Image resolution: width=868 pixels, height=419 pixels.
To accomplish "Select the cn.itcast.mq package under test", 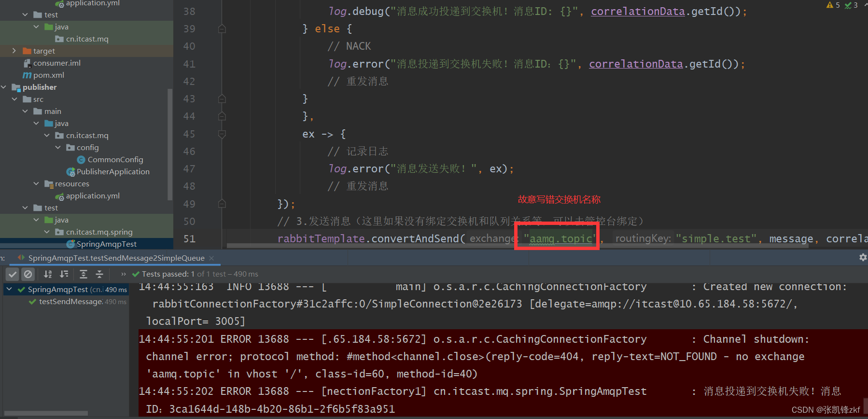I will tap(87, 39).
